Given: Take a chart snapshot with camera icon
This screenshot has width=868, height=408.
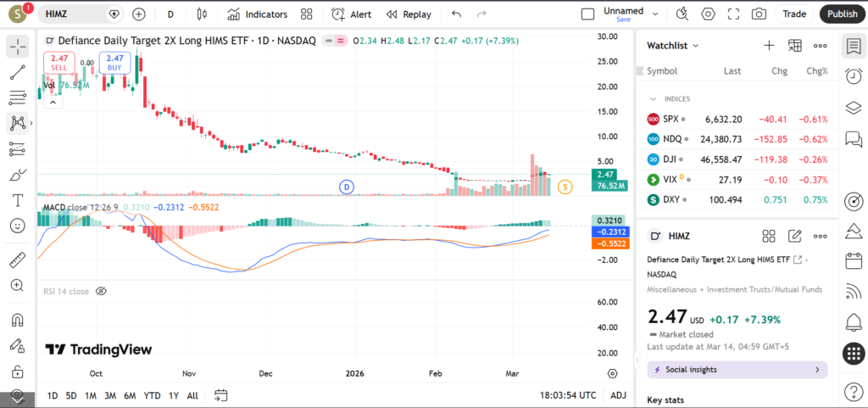Looking at the screenshot, I should click(x=759, y=14).
